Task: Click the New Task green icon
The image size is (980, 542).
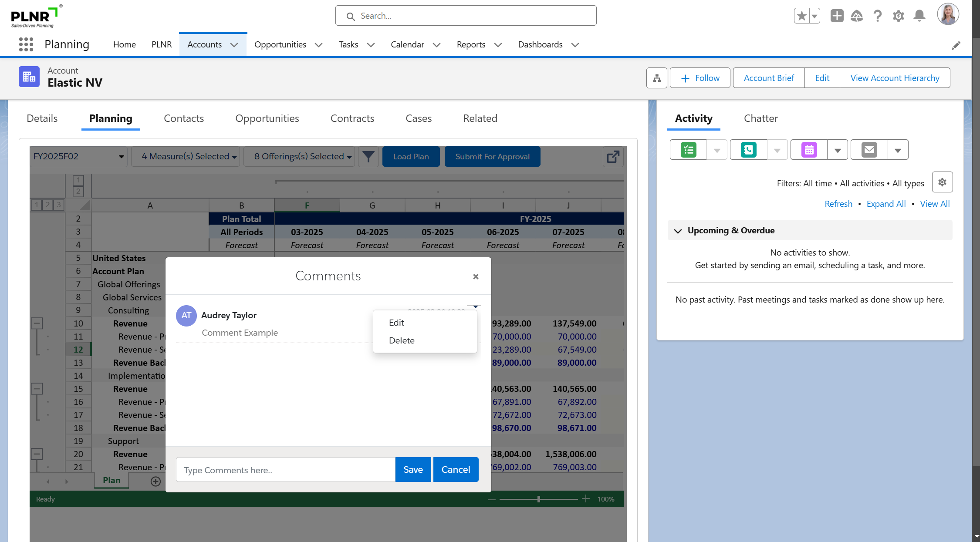Action: (688, 150)
